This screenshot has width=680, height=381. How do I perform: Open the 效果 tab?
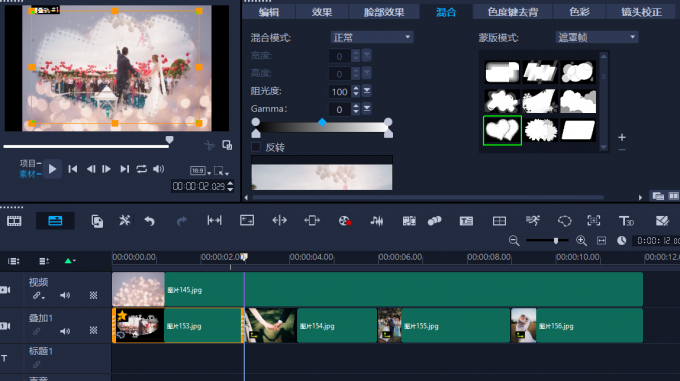pyautogui.click(x=322, y=12)
